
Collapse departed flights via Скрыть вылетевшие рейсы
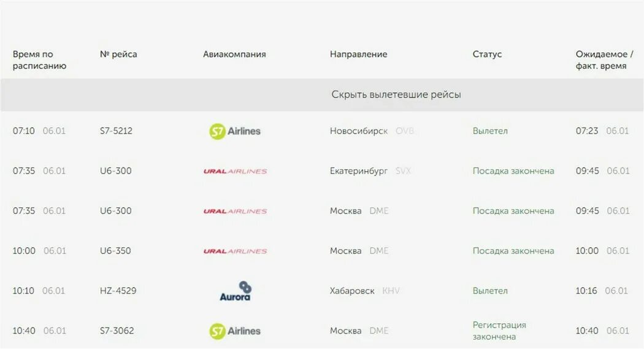(x=396, y=94)
